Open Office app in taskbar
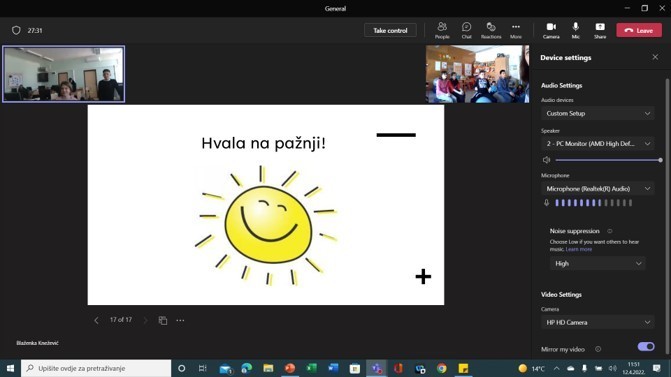 click(x=398, y=368)
